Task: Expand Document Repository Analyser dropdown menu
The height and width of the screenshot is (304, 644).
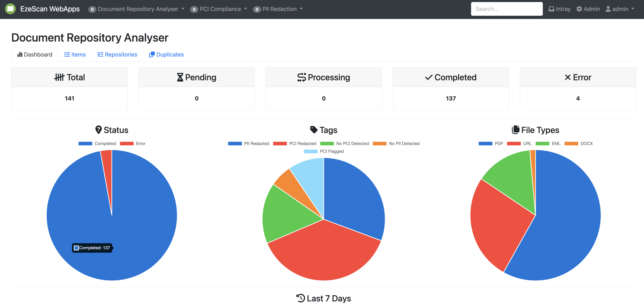Action: click(x=138, y=9)
